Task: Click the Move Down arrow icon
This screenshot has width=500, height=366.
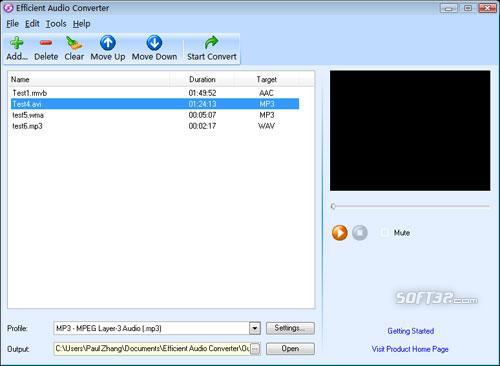Action: [x=154, y=43]
